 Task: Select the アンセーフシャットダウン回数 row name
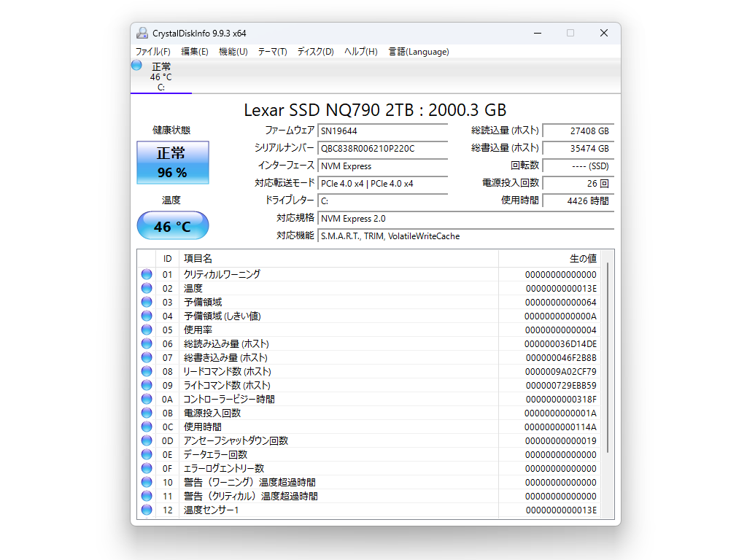pos(236,440)
